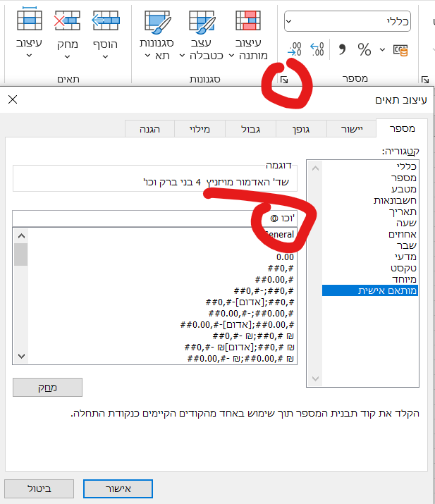Switch to the גבול tab

tap(250, 129)
